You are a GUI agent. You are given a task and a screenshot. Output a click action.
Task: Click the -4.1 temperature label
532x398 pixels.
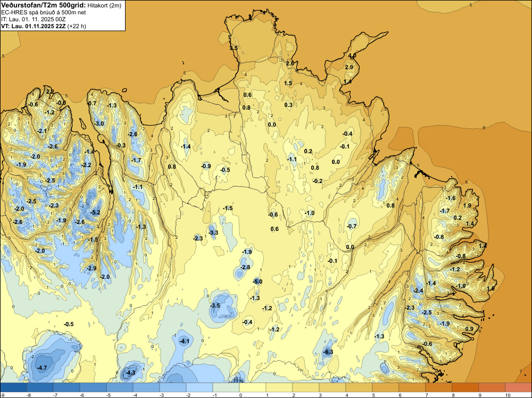click(x=184, y=342)
